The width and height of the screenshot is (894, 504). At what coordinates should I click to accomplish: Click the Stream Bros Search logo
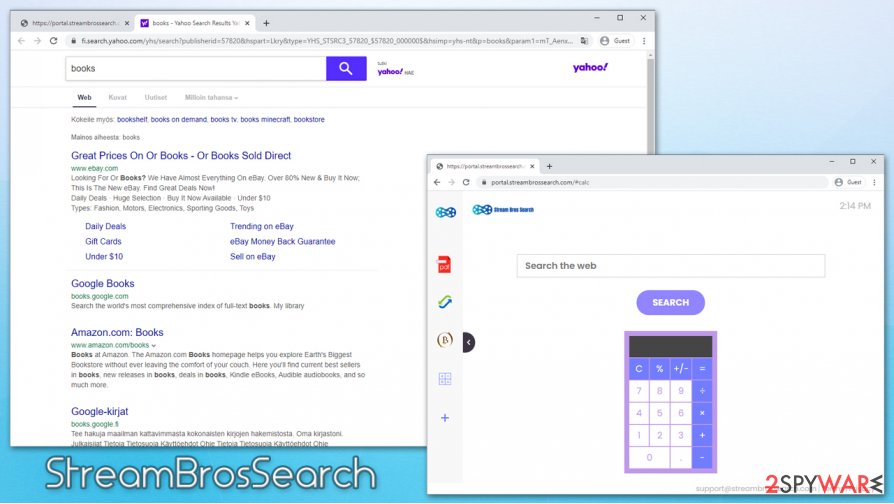tap(503, 210)
